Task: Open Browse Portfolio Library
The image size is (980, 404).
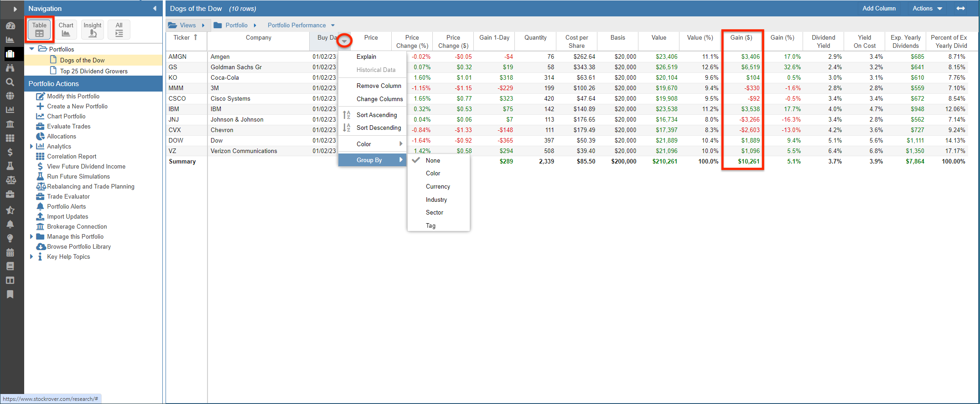Action: tap(79, 246)
